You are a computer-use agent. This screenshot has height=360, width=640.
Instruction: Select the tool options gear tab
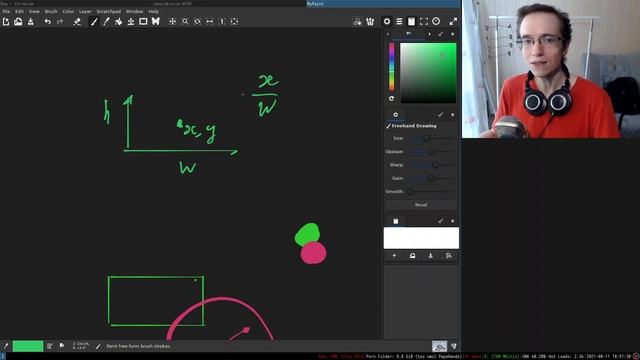click(x=396, y=115)
